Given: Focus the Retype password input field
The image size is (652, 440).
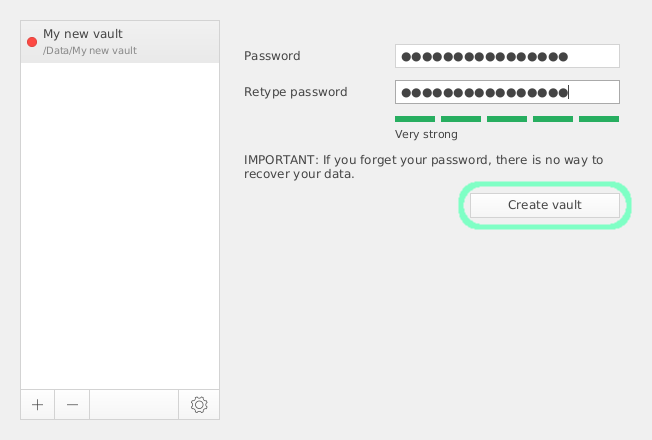Looking at the screenshot, I should coord(507,93).
